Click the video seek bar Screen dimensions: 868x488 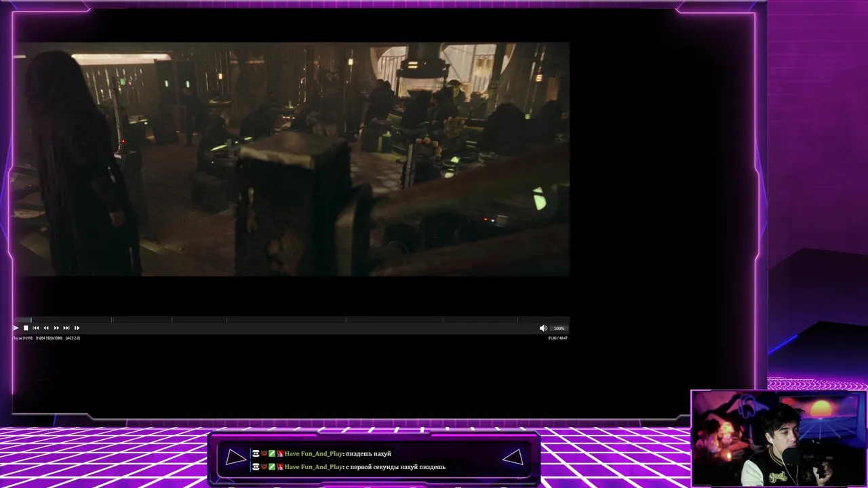tap(291, 319)
